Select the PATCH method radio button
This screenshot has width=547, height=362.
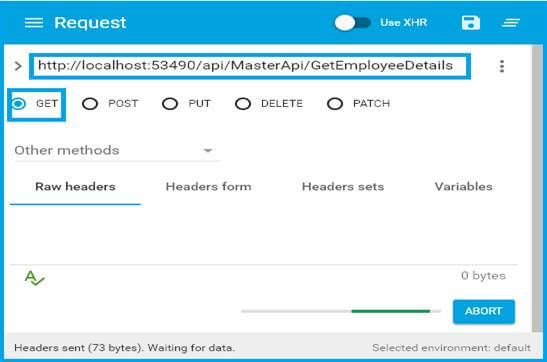pyautogui.click(x=335, y=104)
